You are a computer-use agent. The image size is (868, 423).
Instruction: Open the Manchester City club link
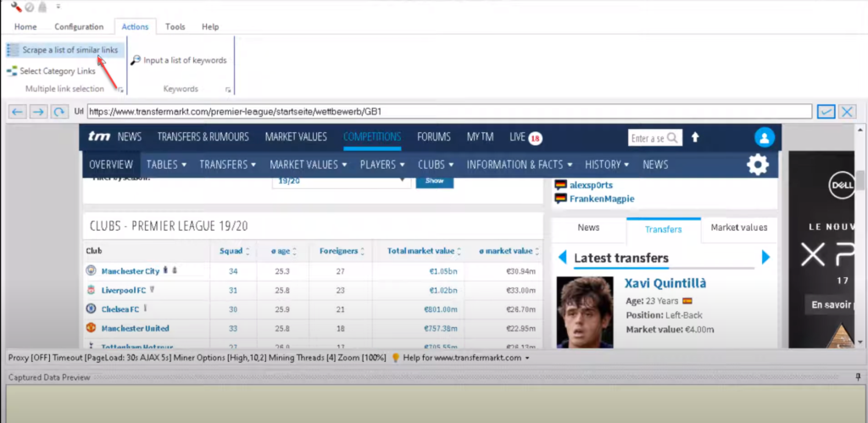coord(130,271)
